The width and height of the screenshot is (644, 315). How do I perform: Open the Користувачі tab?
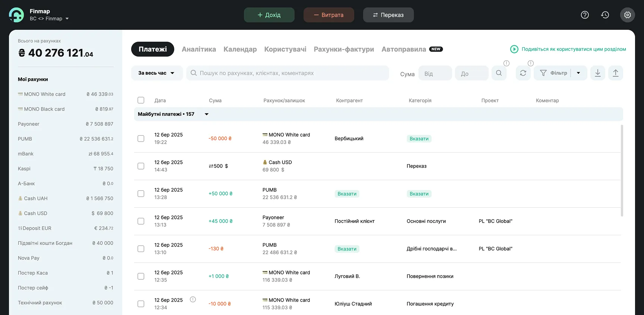285,49
